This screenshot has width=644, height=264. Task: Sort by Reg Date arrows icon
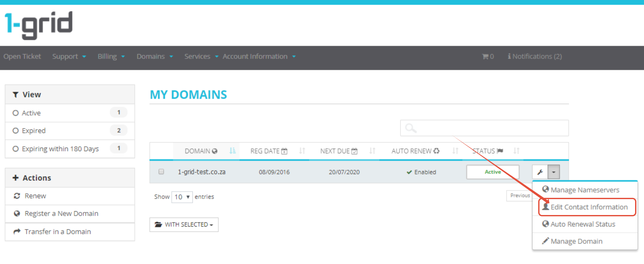302,151
